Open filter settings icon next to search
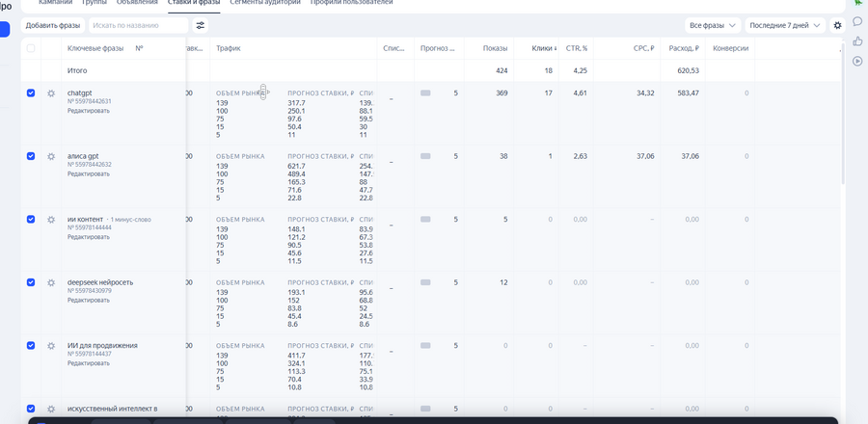 (201, 25)
